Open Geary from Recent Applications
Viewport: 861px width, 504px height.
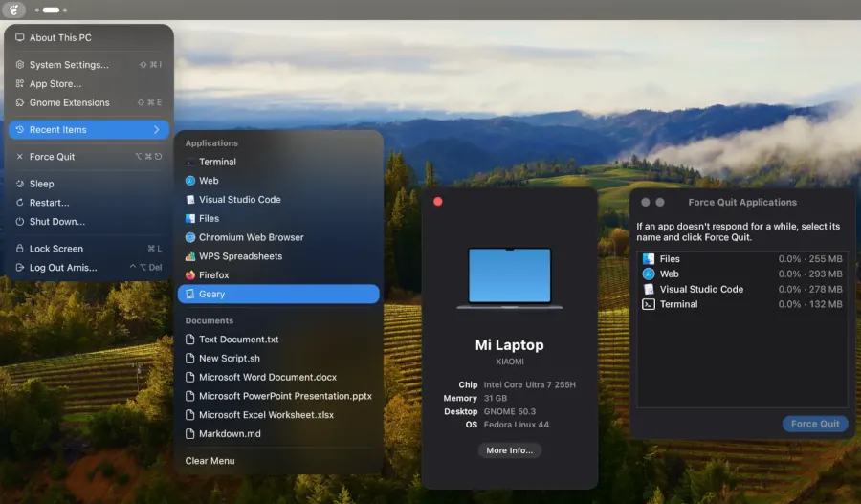pos(278,294)
